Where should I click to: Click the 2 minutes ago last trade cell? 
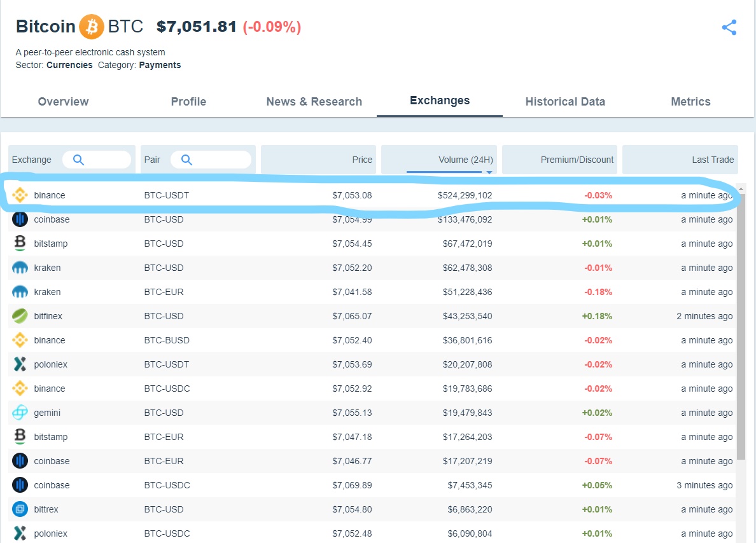pos(704,316)
